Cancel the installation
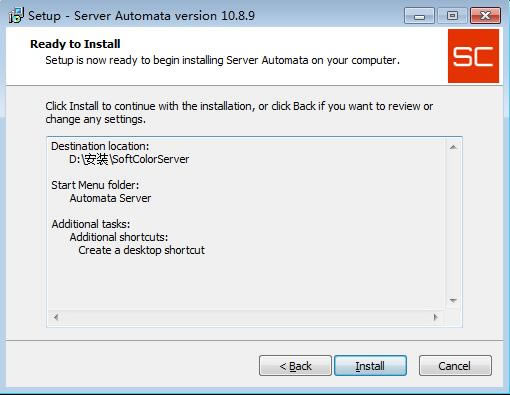Viewport: 510px width, 395px height. [455, 366]
